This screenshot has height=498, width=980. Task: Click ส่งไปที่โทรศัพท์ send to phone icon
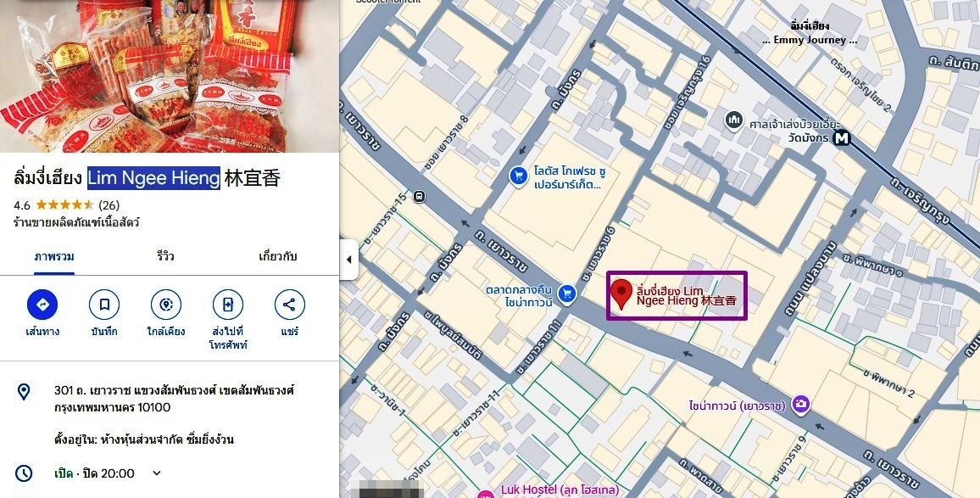pyautogui.click(x=228, y=305)
